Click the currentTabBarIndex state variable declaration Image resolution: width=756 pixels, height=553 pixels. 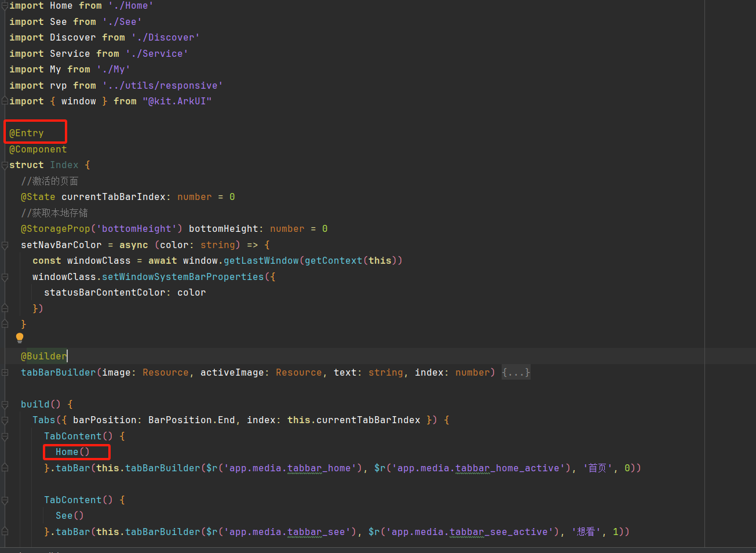114,197
